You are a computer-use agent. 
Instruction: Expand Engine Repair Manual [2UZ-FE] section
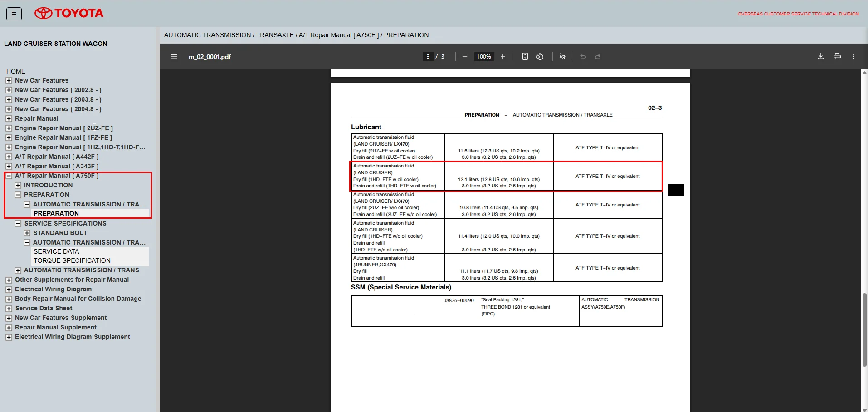(9, 128)
